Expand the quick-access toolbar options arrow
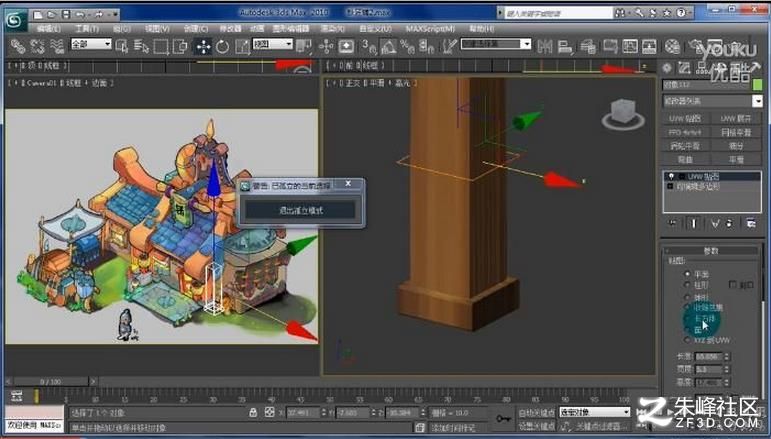The image size is (771, 439). tap(116, 14)
